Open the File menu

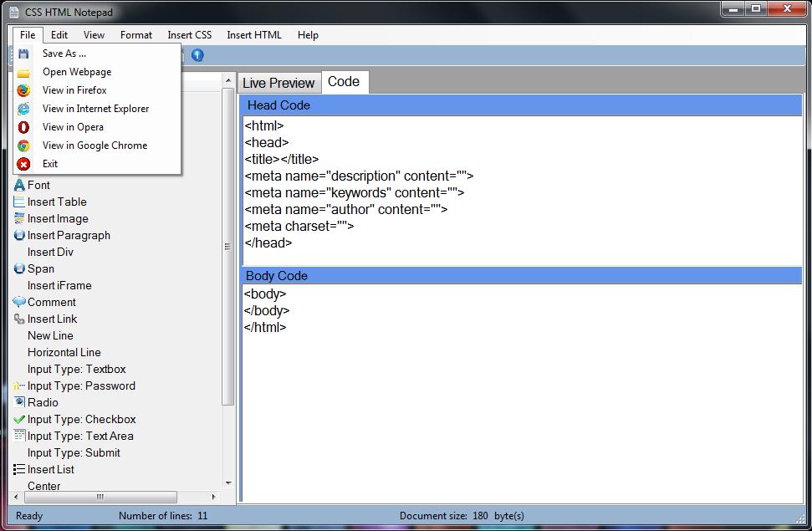28,35
